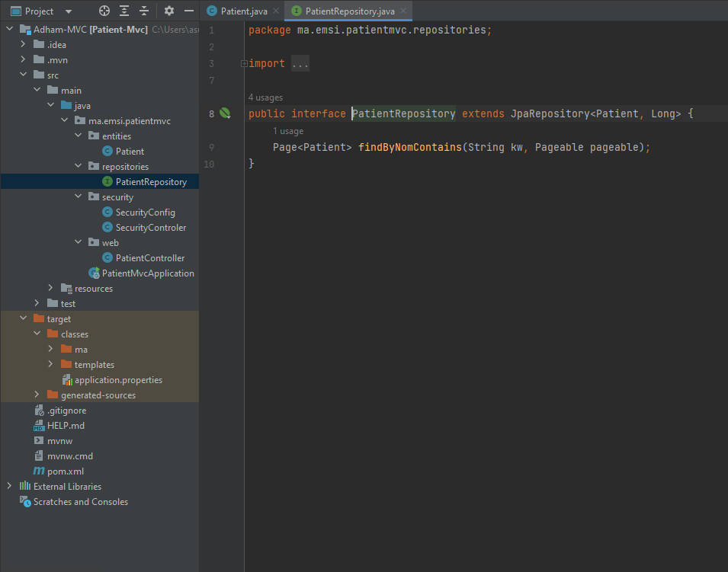Collapse the target folder
Screen dimensions: 728x572
pos(22,318)
